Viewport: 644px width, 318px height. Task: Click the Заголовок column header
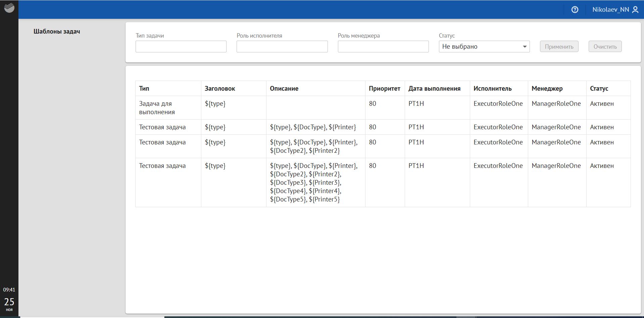point(220,89)
